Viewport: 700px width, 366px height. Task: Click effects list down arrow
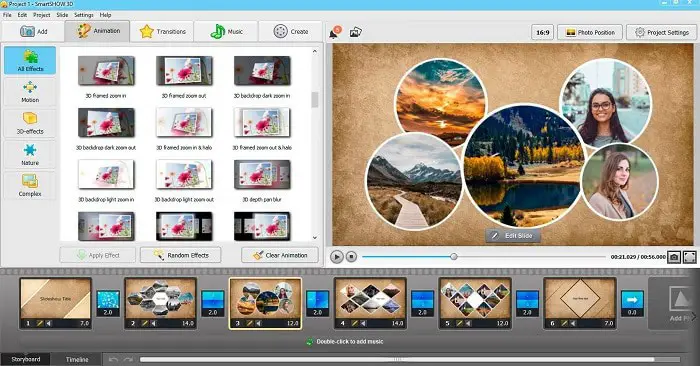[315, 238]
